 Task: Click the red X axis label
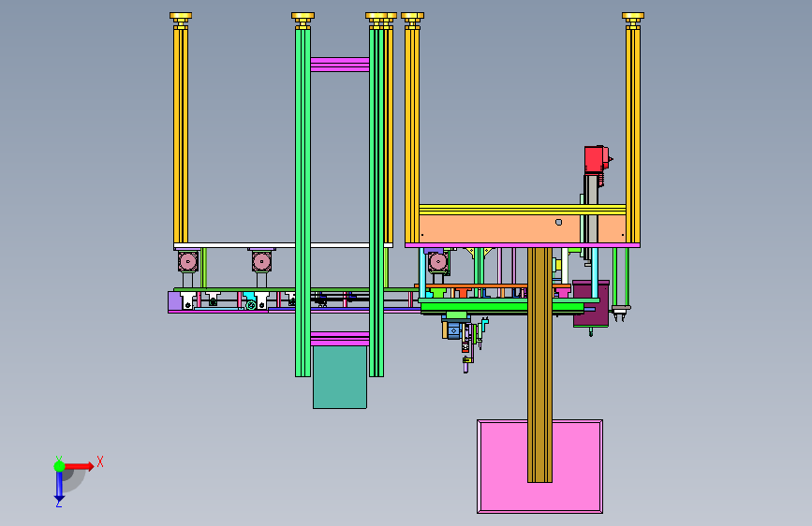(100, 461)
